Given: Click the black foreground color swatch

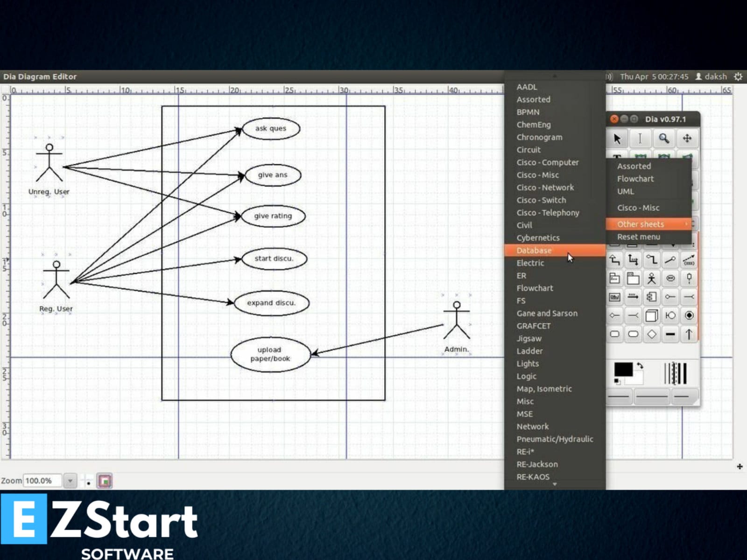Looking at the screenshot, I should tap(623, 370).
